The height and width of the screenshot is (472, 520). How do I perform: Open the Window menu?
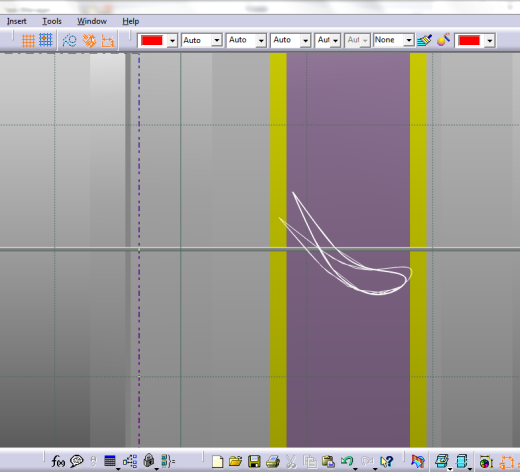coord(92,21)
